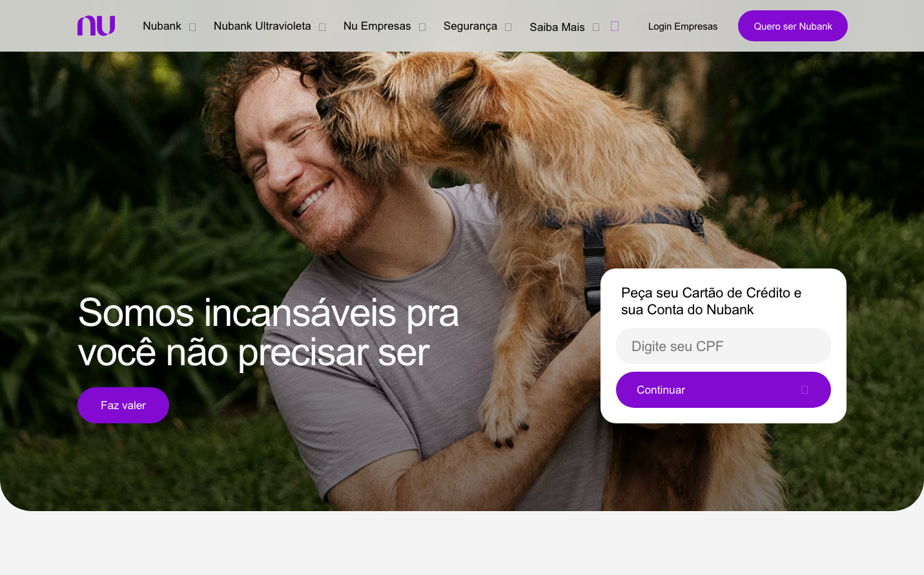924x575 pixels.
Task: Expand the arrow next to Nubank Ultravioleta
Action: tap(322, 27)
